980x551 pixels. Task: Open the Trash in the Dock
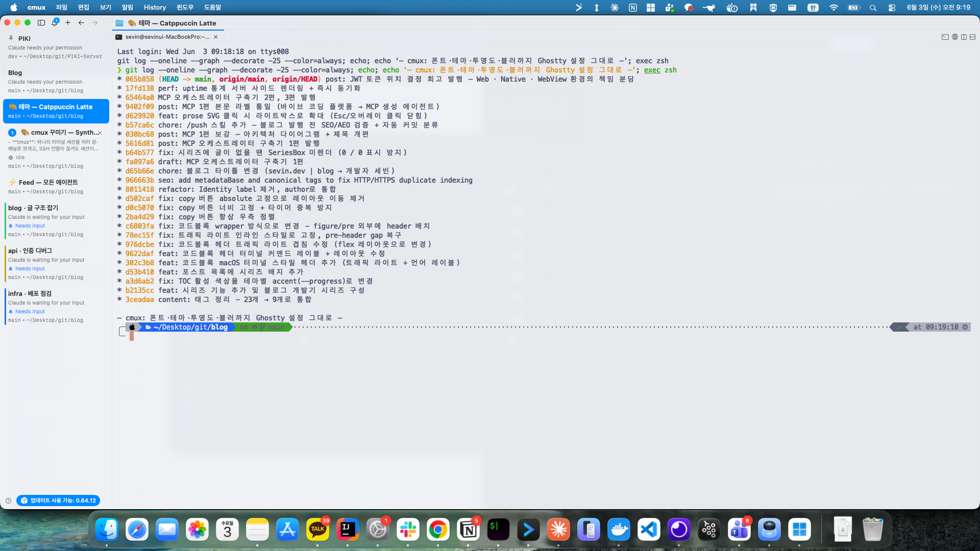tap(873, 530)
